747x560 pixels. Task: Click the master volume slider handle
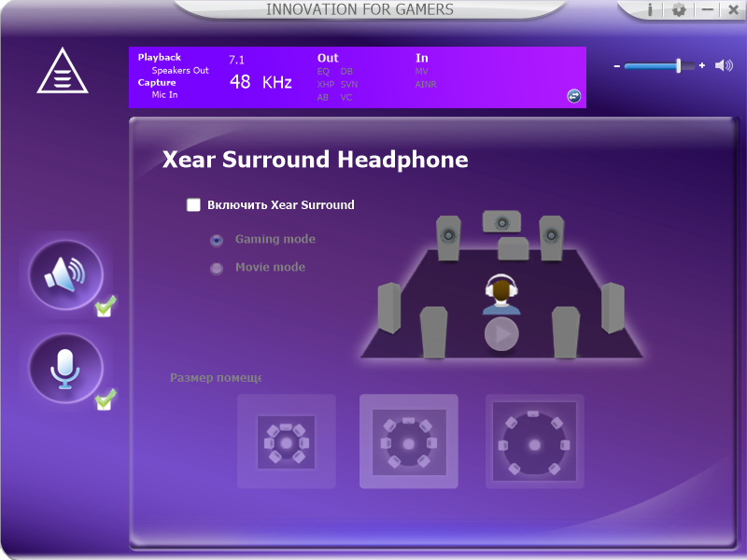pos(679,65)
